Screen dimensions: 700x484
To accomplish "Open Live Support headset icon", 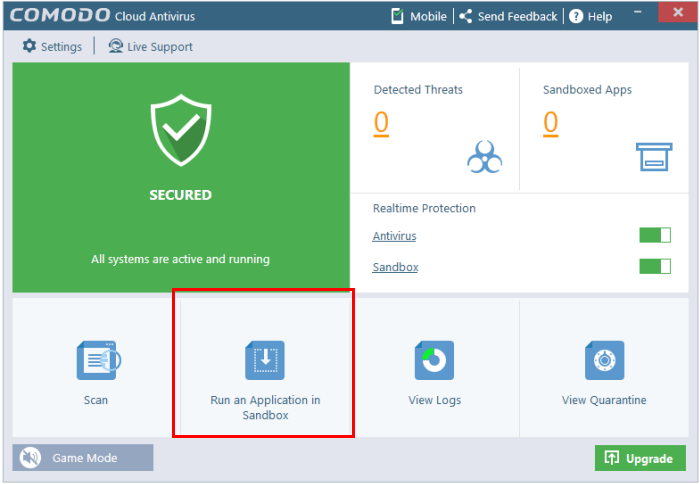I will click(116, 46).
